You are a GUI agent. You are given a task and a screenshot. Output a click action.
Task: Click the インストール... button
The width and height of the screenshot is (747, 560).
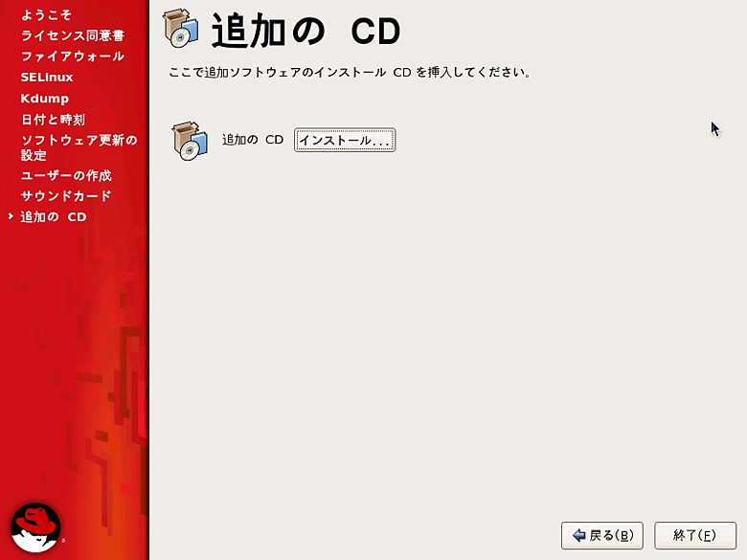tap(345, 140)
